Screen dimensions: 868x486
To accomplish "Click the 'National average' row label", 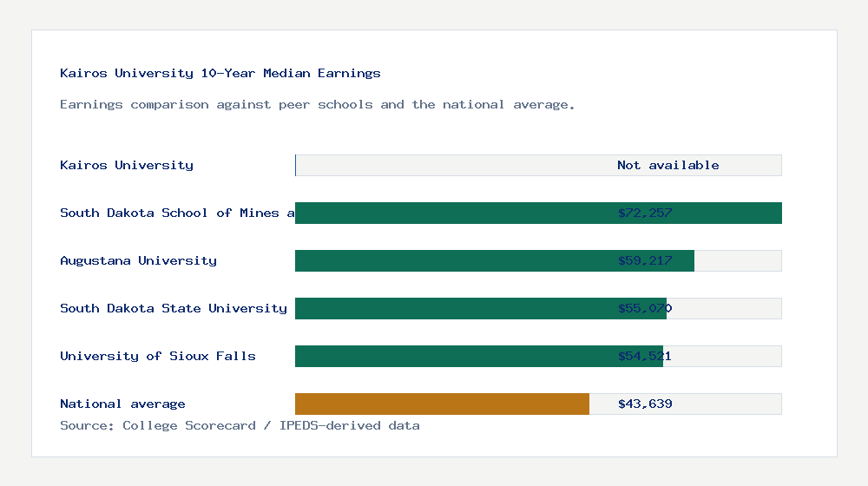I will 122,404.
